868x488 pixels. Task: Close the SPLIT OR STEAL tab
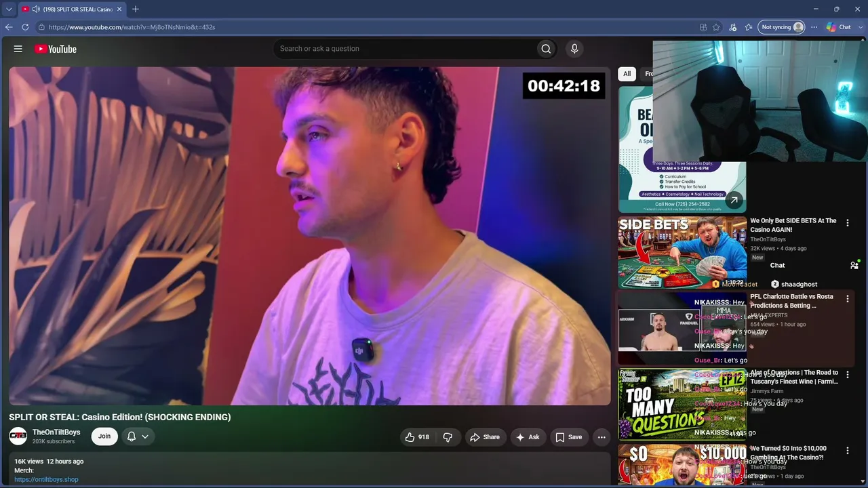click(x=120, y=9)
